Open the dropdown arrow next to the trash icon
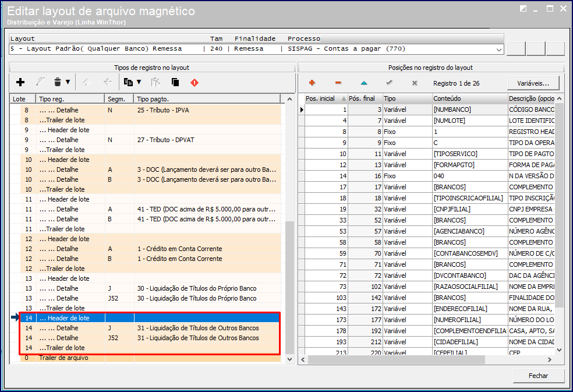The image size is (573, 392). (68, 82)
